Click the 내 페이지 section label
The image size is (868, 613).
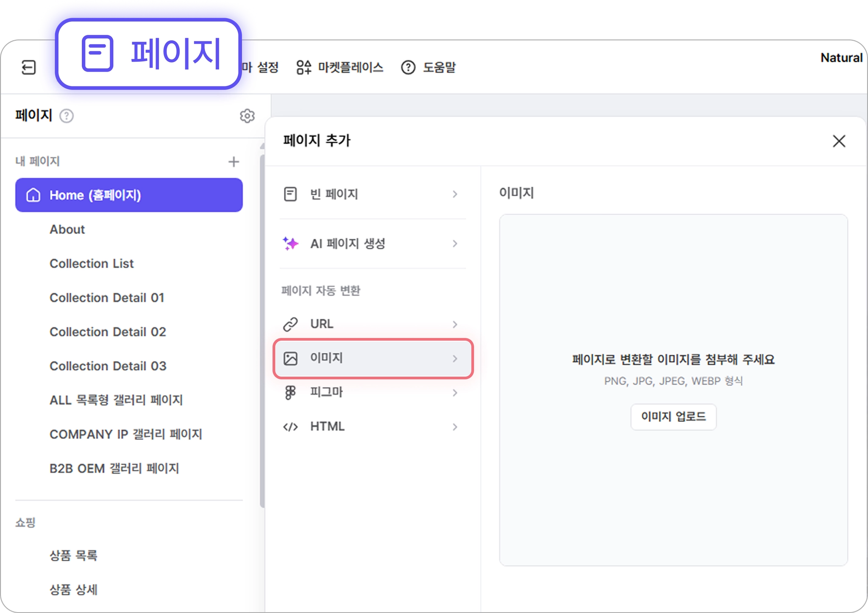(x=38, y=161)
